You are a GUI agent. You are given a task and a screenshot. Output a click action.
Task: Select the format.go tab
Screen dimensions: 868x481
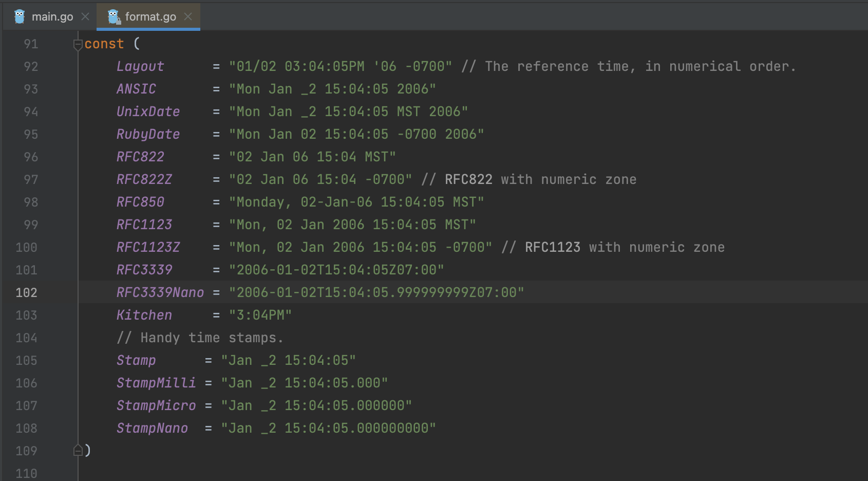(148, 16)
